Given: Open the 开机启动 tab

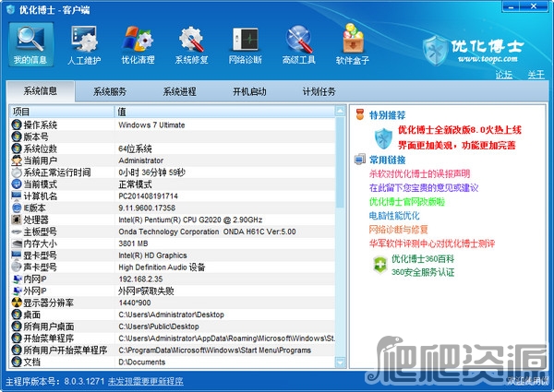Looking at the screenshot, I should tap(249, 92).
